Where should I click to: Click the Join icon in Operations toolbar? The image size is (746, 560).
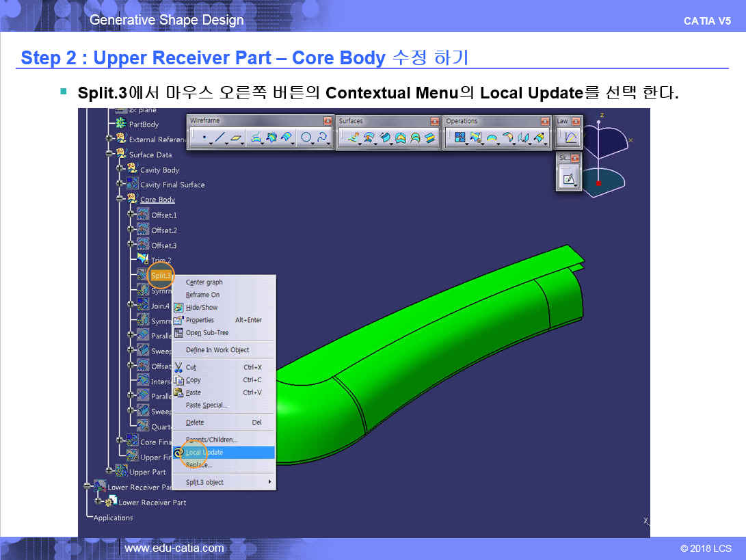pyautogui.click(x=459, y=138)
